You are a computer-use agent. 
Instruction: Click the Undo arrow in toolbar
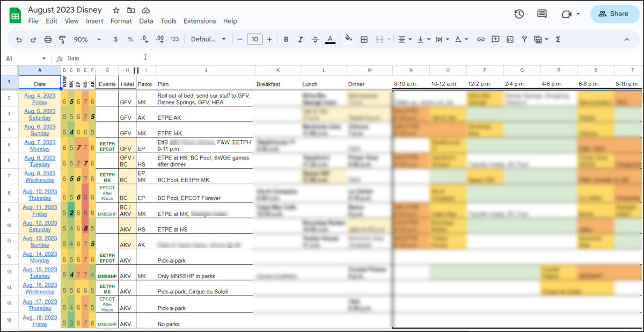click(19, 39)
